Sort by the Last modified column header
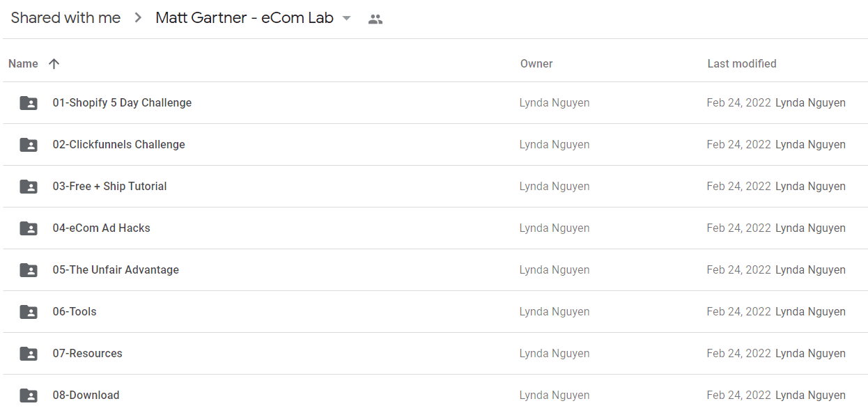This screenshot has width=868, height=415. coord(742,63)
